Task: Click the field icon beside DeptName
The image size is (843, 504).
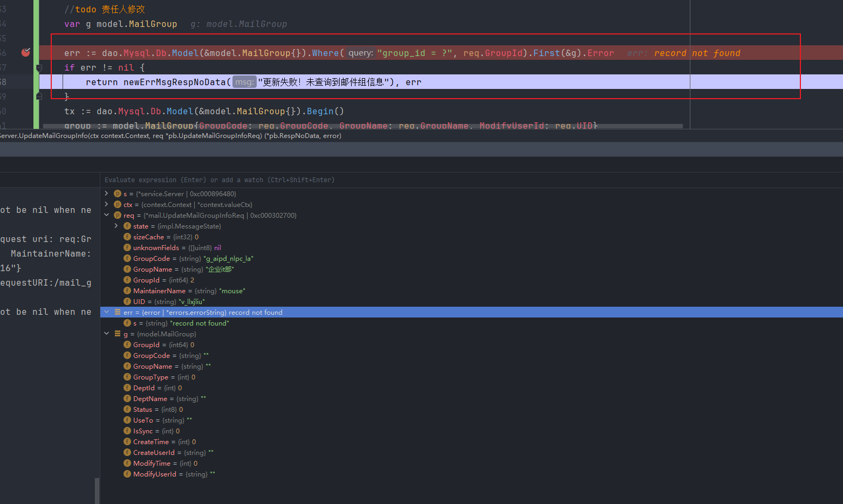Action: (x=127, y=398)
